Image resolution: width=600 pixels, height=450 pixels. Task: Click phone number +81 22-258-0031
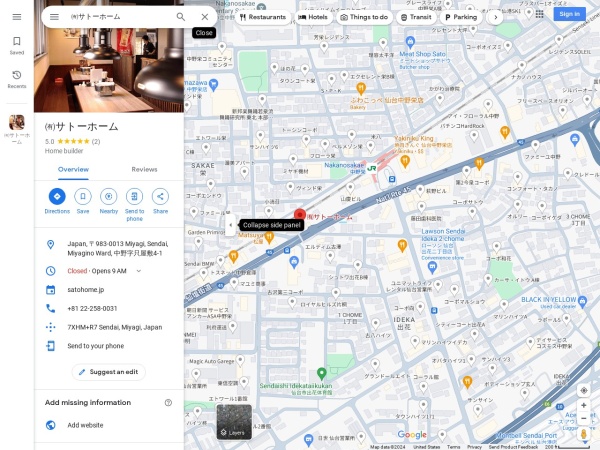coord(92,308)
